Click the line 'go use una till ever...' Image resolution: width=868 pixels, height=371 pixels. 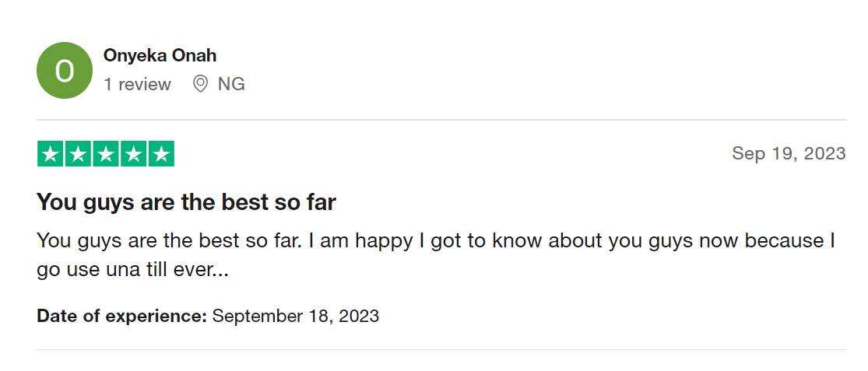132,270
